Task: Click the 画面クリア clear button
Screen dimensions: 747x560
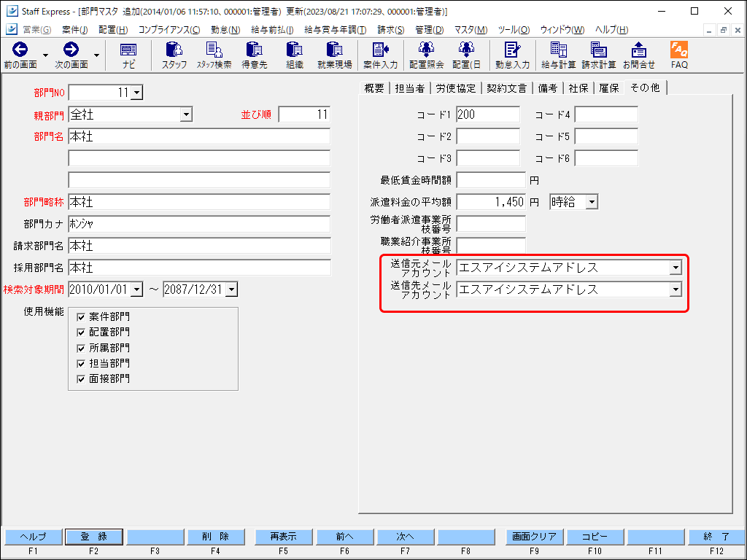Action: point(534,536)
